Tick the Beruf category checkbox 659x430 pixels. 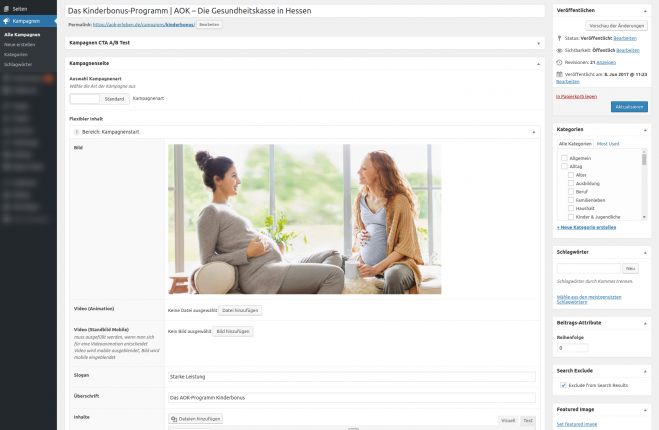[x=570, y=190]
